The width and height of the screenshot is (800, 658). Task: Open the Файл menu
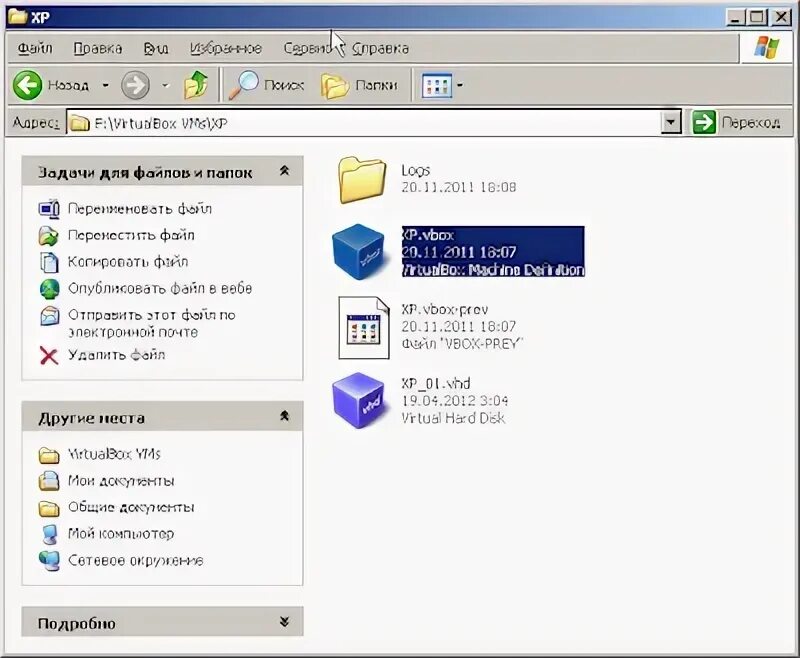point(35,48)
